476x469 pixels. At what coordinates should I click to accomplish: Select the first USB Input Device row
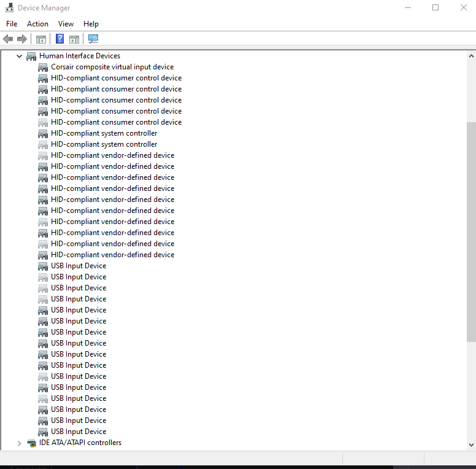(79, 266)
